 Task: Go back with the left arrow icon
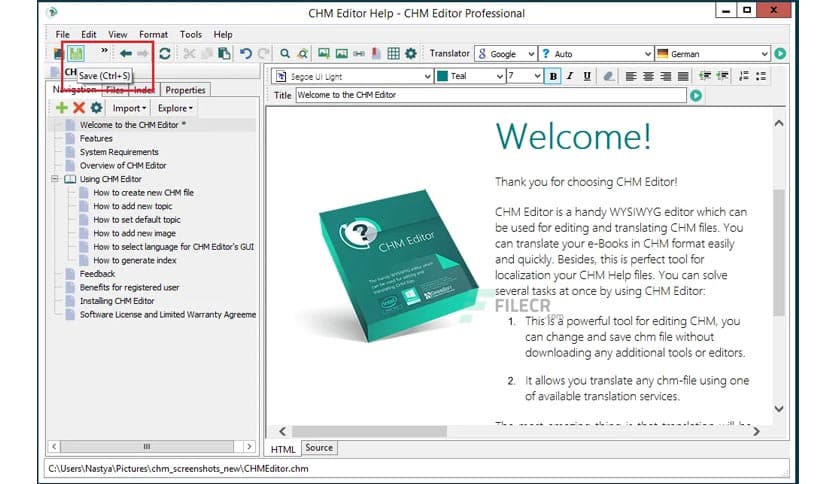point(126,53)
